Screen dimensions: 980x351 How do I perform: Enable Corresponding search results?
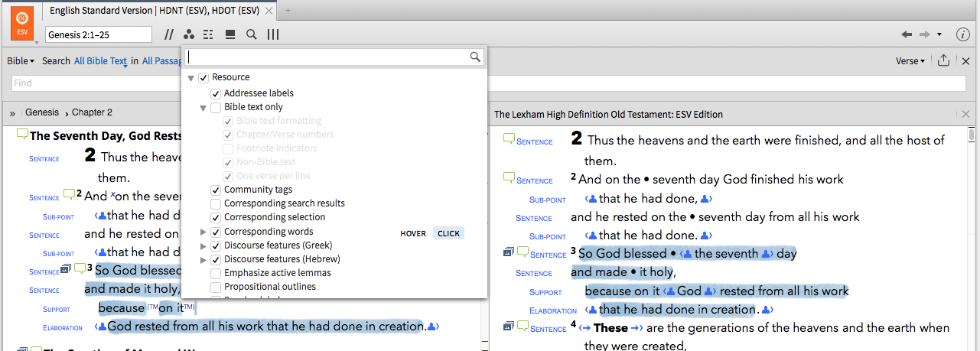tap(216, 203)
